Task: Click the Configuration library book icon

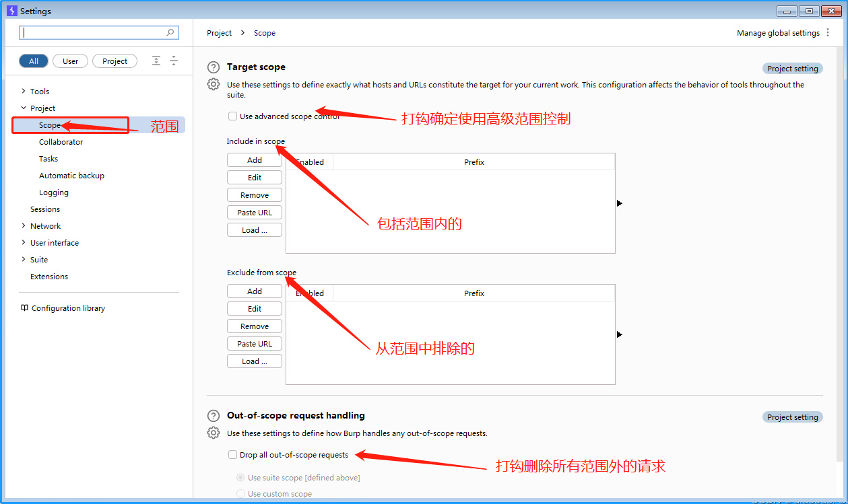Action: pyautogui.click(x=25, y=308)
